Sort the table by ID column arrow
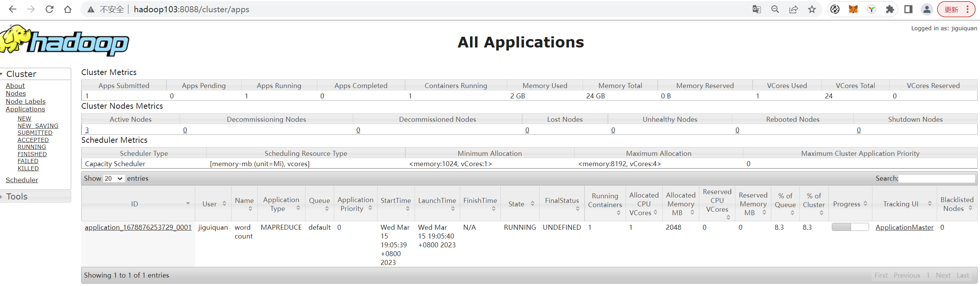The width and height of the screenshot is (980, 286). pos(188,203)
